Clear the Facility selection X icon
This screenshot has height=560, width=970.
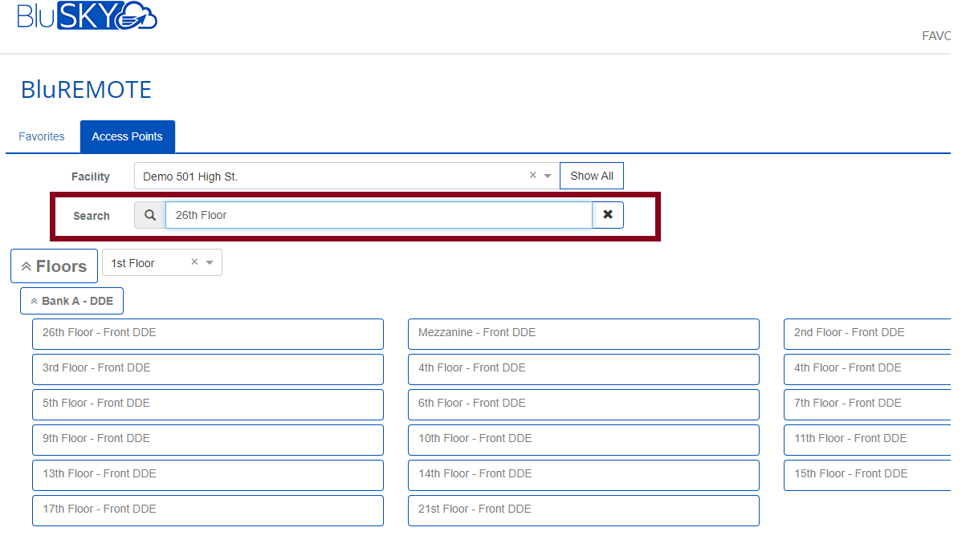pyautogui.click(x=532, y=176)
